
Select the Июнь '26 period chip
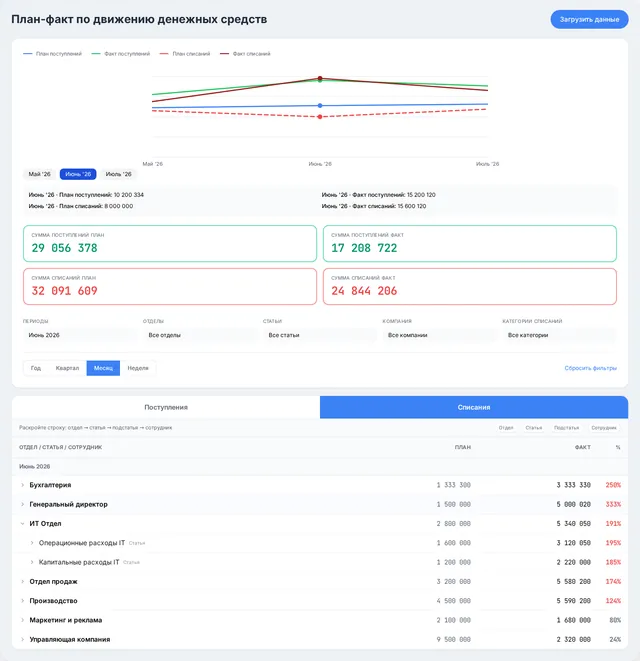pyautogui.click(x=78, y=174)
